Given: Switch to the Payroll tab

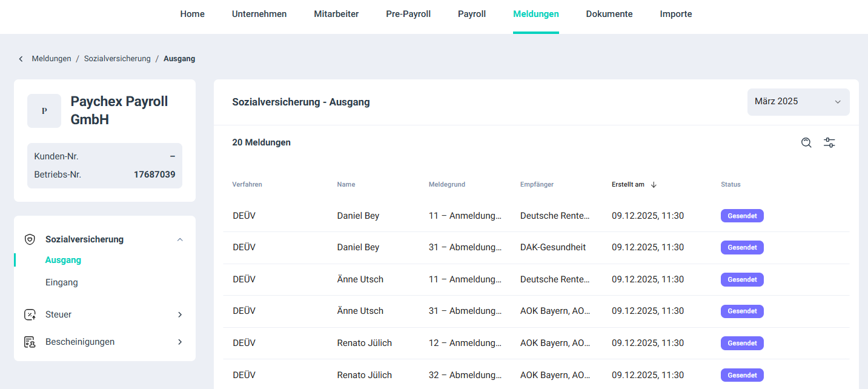Looking at the screenshot, I should coord(472,14).
